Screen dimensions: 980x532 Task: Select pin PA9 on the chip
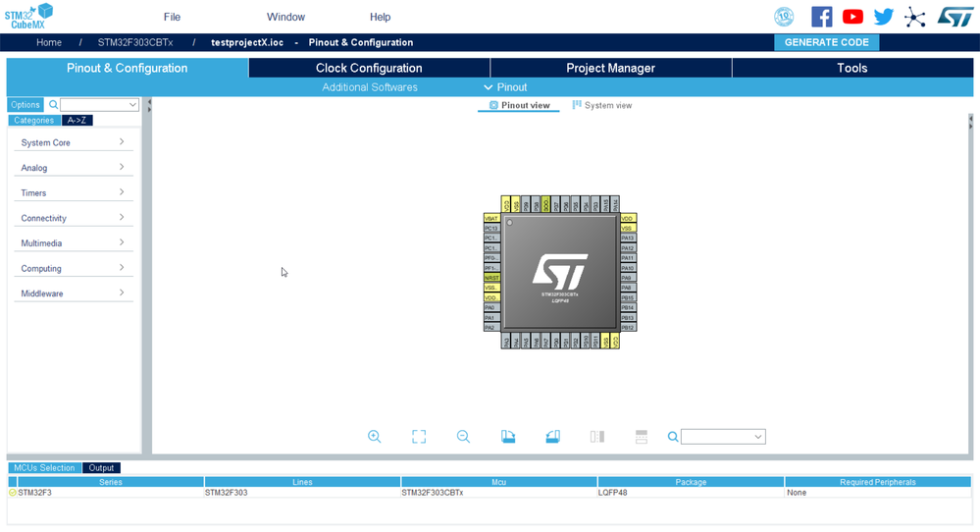(628, 278)
